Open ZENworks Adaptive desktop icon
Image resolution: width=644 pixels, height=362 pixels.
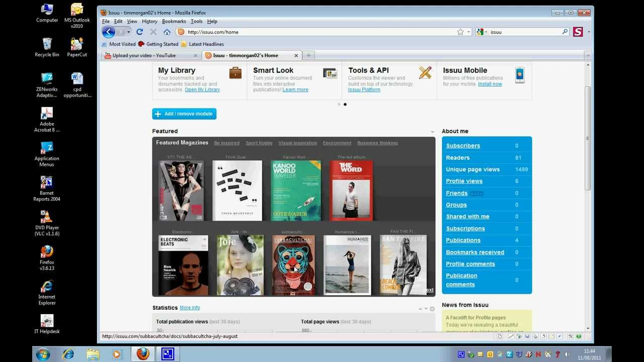[47, 85]
